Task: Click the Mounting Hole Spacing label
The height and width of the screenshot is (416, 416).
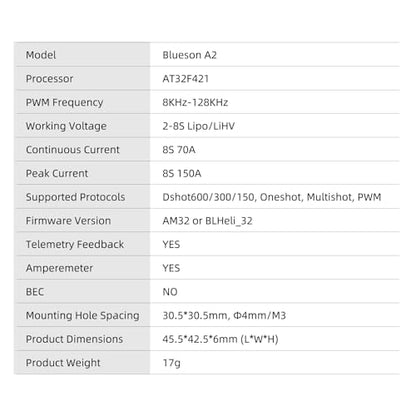Action: click(x=82, y=315)
